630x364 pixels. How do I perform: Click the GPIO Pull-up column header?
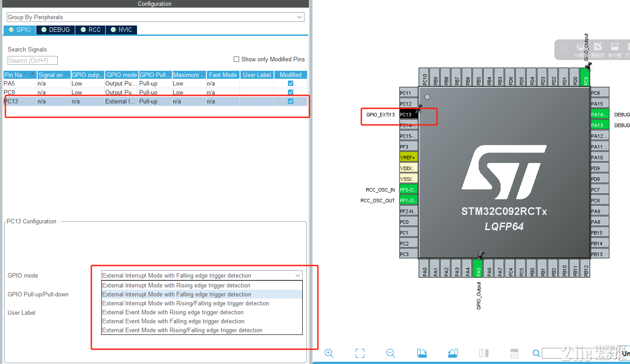tap(155, 75)
